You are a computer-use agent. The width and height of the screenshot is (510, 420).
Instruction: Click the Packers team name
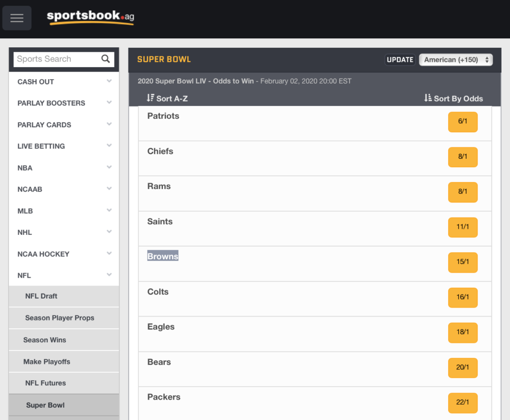tap(164, 397)
